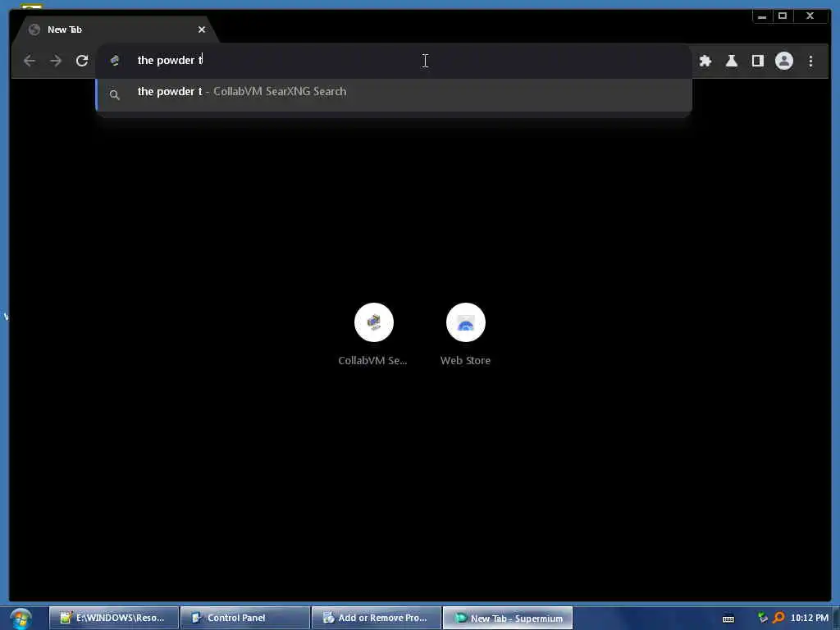Switch to Control Panel taskbar item
Viewport: 840px width, 630px height.
click(x=245, y=619)
